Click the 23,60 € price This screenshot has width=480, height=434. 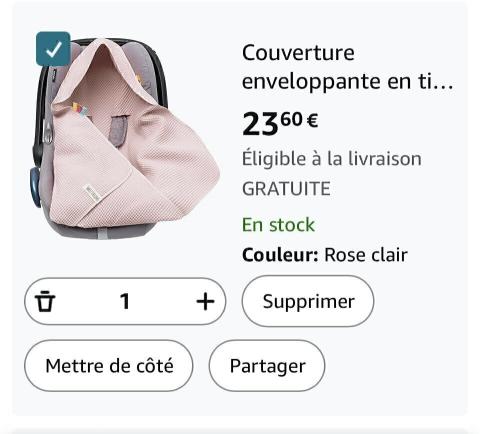(x=280, y=123)
